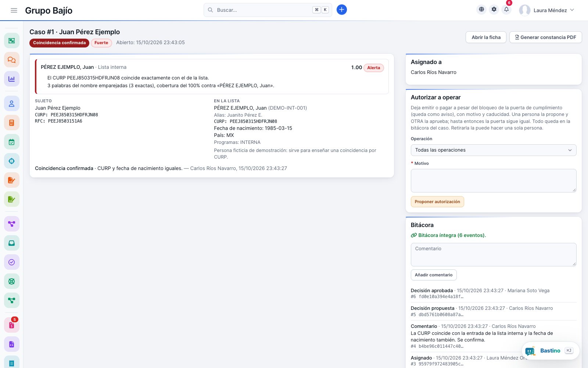Select the Decisión propuesta log entry
This screenshot has width=588, height=368.
pos(494,311)
